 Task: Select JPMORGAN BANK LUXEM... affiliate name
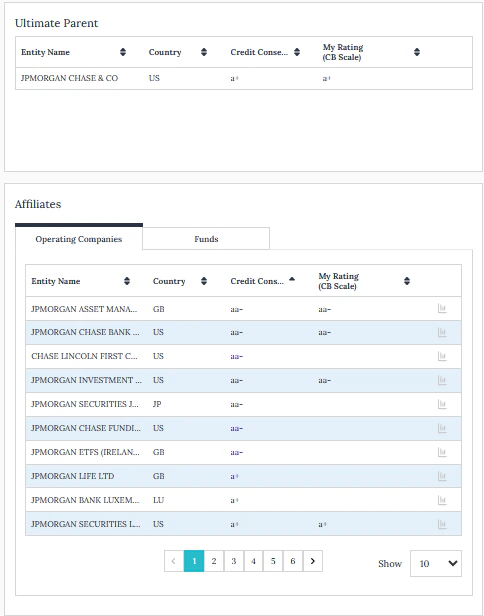85,500
